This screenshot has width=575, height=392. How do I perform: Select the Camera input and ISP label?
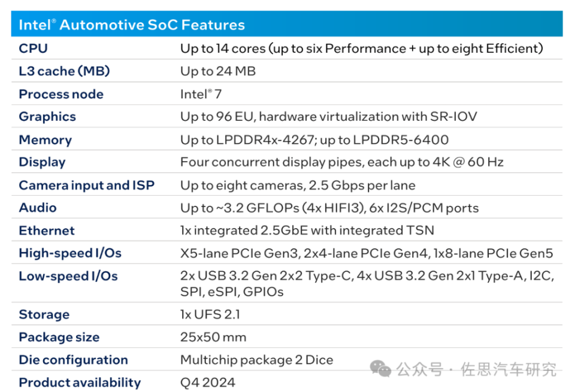(x=86, y=185)
